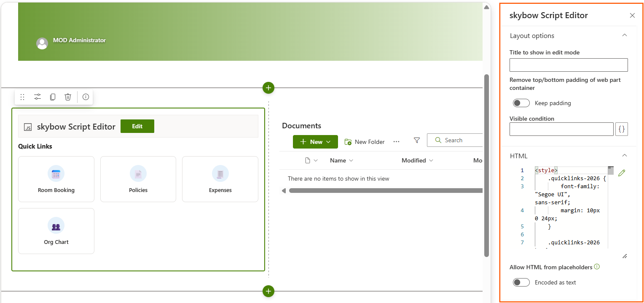Image resolution: width=644 pixels, height=303 pixels.
Task: Toggle the Encoded as text switch
Action: 521,282
